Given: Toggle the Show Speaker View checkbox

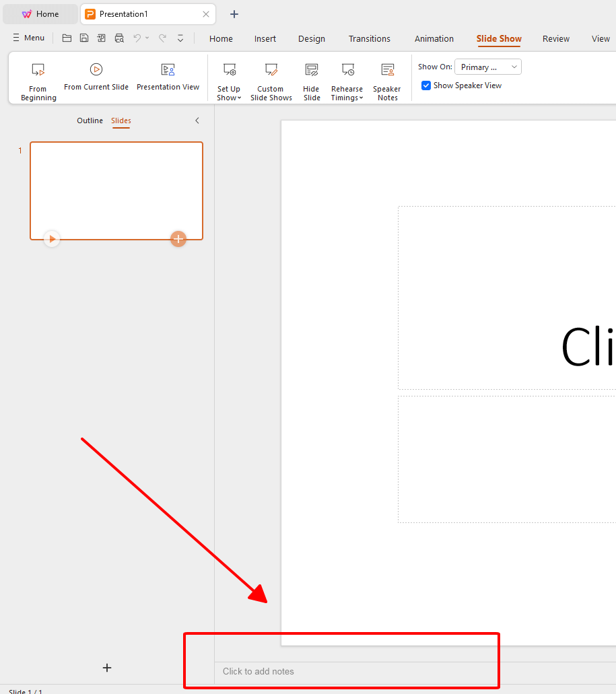Looking at the screenshot, I should point(426,85).
